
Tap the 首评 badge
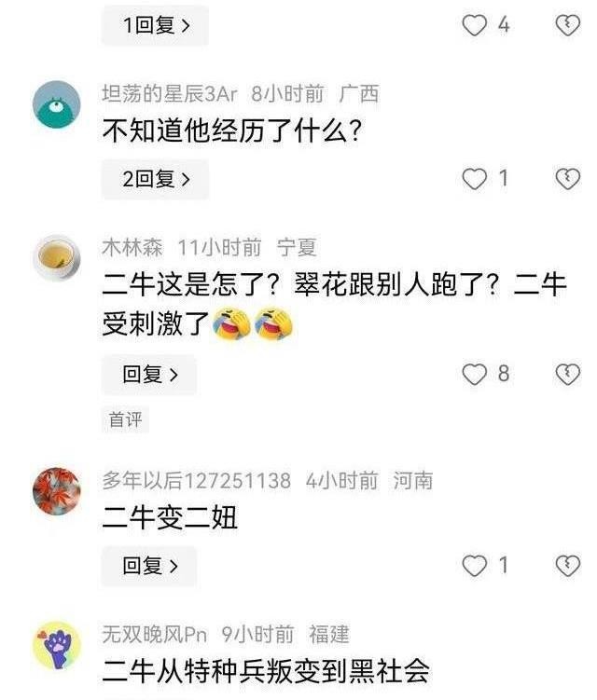126,419
